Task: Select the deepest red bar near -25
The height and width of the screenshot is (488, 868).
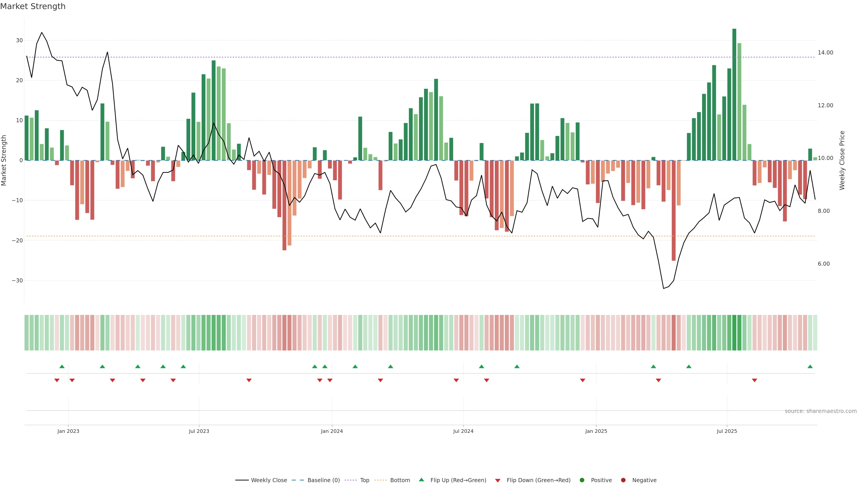Action: (674, 210)
